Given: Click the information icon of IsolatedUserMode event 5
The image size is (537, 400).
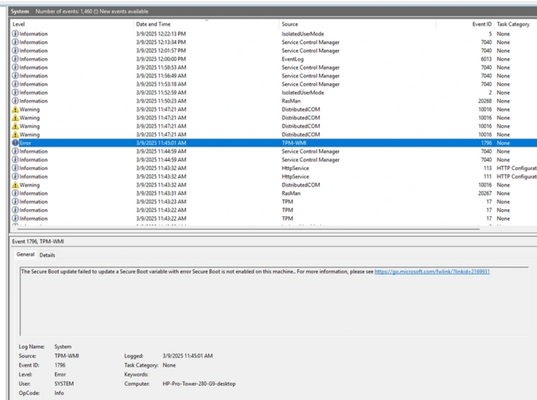Looking at the screenshot, I should 15,34.
